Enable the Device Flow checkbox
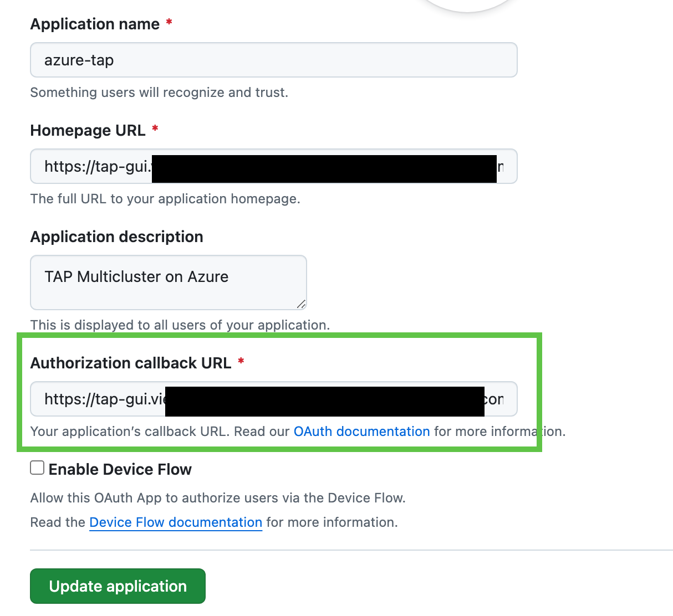The image size is (673, 616). pyautogui.click(x=37, y=468)
